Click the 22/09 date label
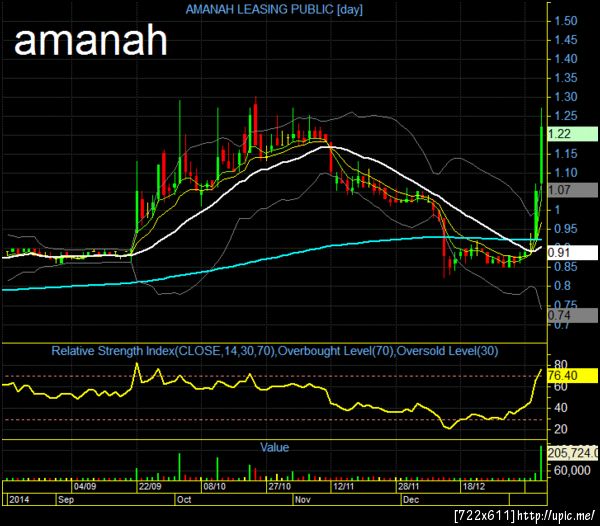The image size is (600, 526). coord(150,486)
